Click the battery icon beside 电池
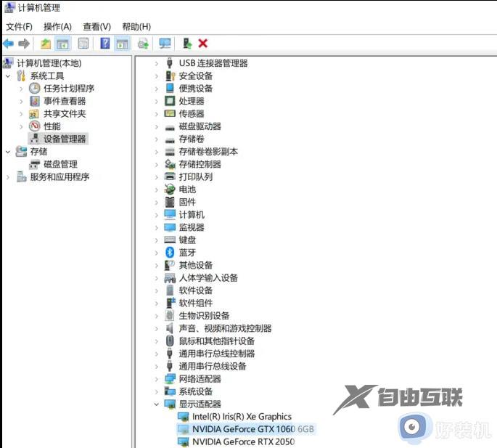Screen dimensions: 497x448 (x=170, y=190)
